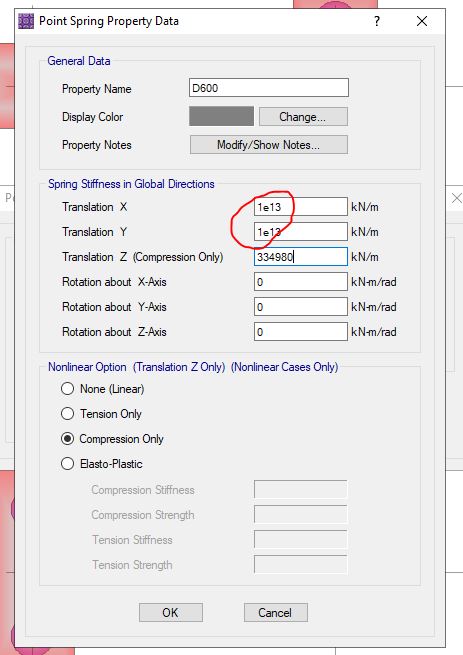The height and width of the screenshot is (655, 463).
Task: Select the Elasto-Plastic option
Action: pos(67,464)
